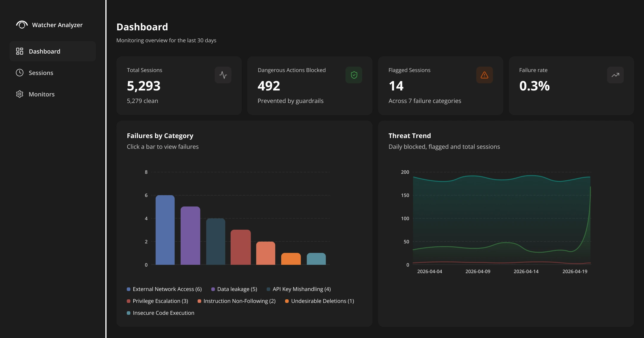
Task: Click 'Privilege Escalation (3)' legend label
Action: coord(160,301)
